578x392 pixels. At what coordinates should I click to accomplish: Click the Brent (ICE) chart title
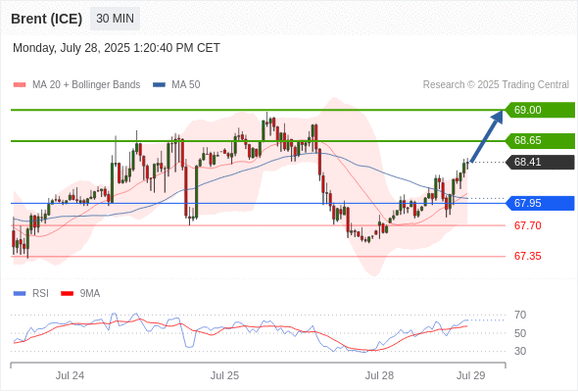tap(46, 19)
